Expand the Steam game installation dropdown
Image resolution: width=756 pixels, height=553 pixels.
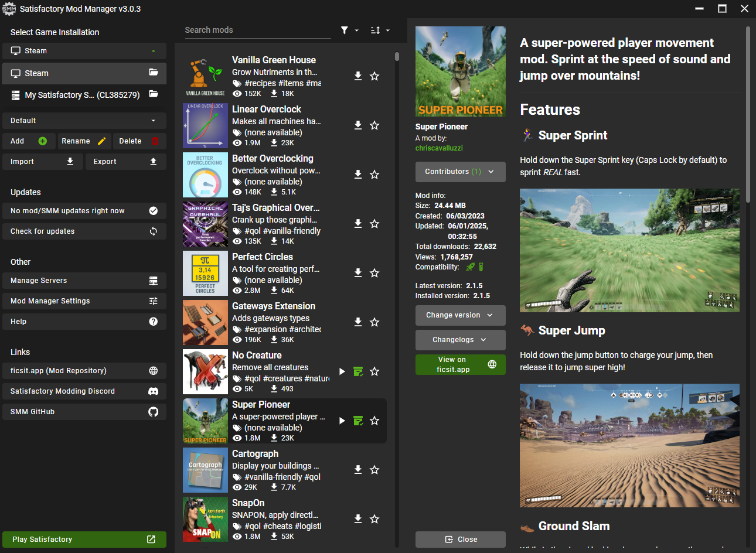(x=84, y=51)
